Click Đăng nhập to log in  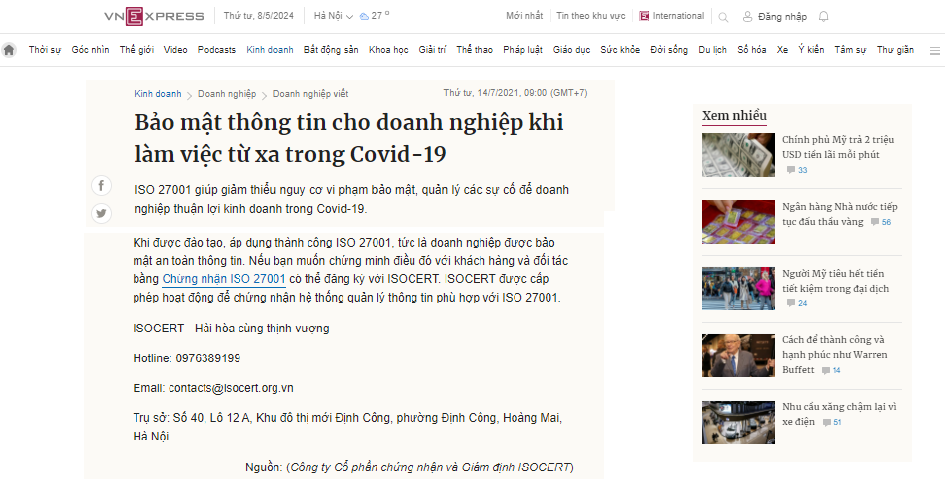774,17
